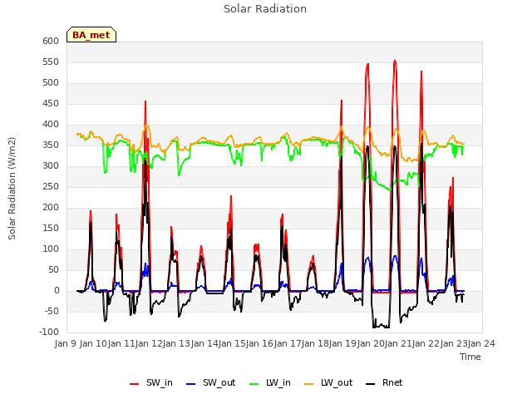Click the Solar Radiation chart title
The image size is (532, 399).
pyautogui.click(x=265, y=9)
